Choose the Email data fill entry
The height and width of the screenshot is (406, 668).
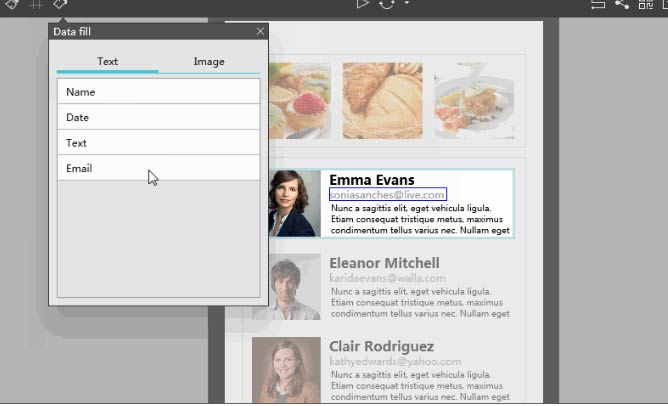158,168
